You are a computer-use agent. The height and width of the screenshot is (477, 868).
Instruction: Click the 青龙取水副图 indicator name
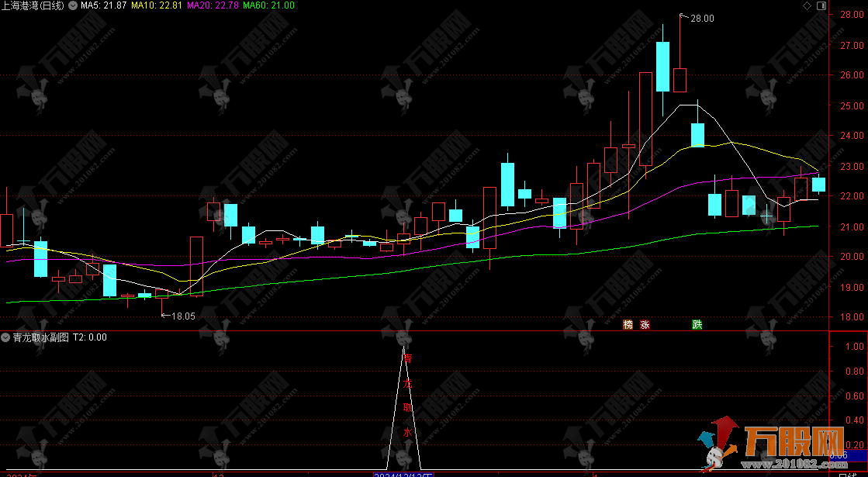click(41, 337)
